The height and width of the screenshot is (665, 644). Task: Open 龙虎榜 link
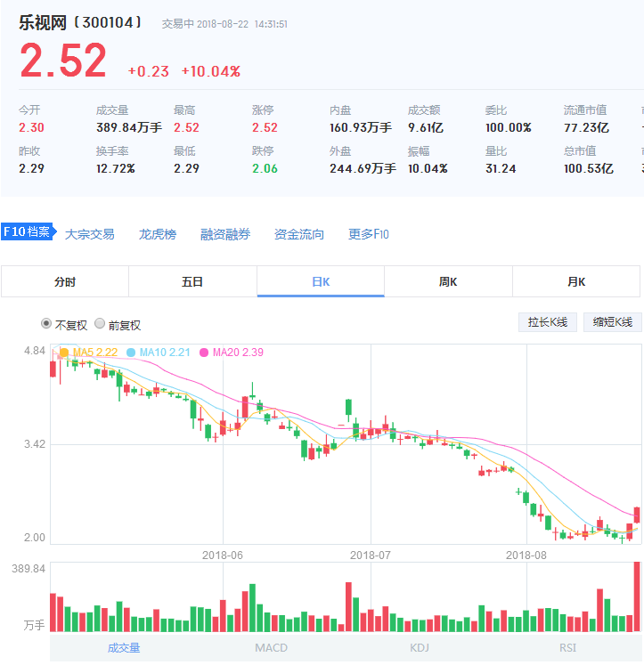[x=158, y=234]
